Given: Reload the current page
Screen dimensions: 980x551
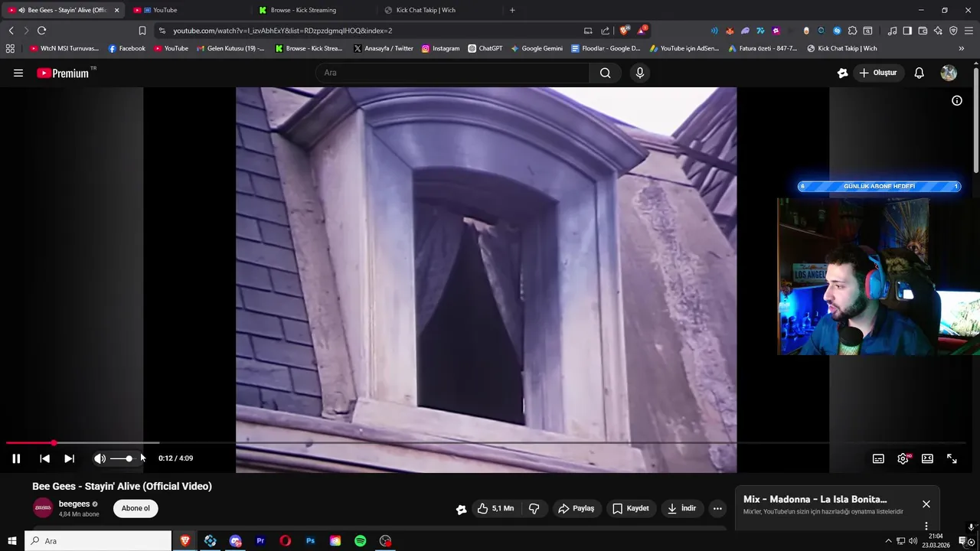Looking at the screenshot, I should point(41,31).
